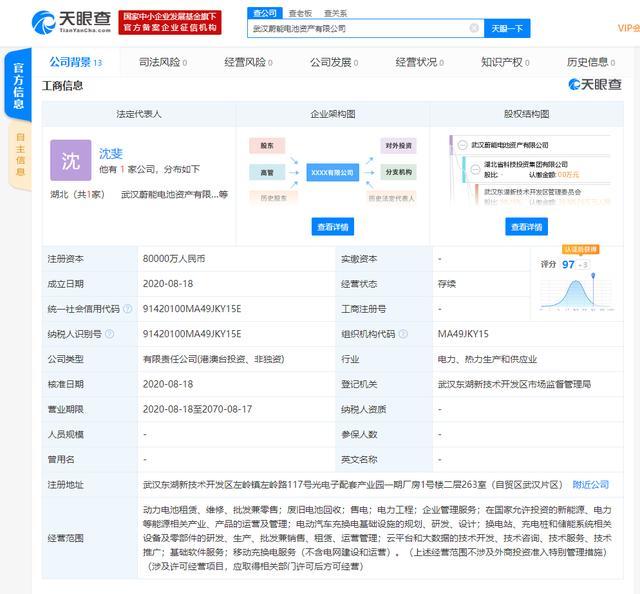This screenshot has width=640, height=594.
Task: Select business term 2020-08-18至2070-08-17
Action: point(197,409)
